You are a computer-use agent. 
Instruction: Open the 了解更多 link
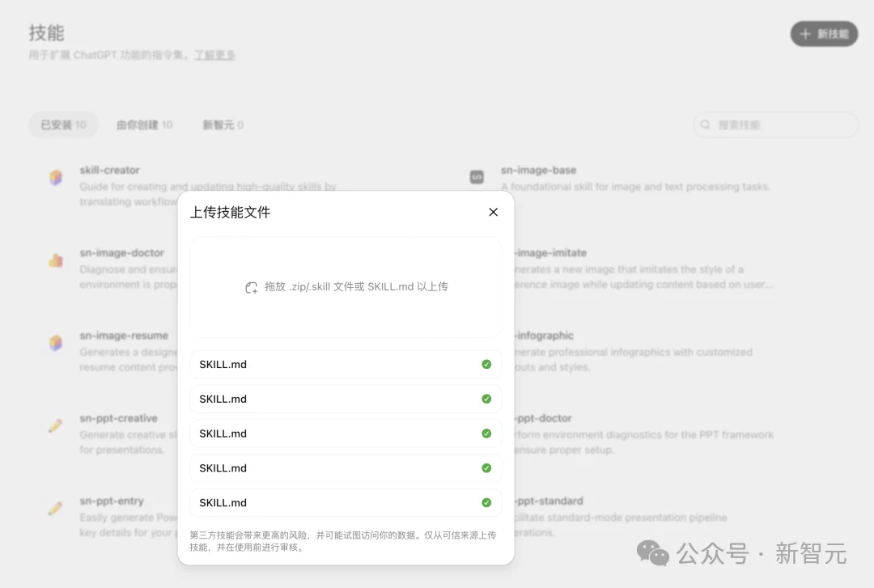[214, 55]
